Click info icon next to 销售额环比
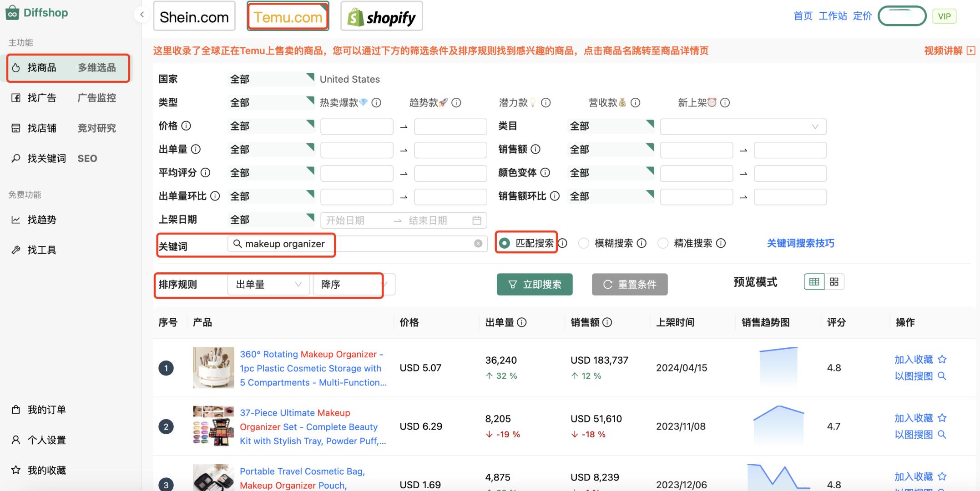This screenshot has width=980, height=491. [555, 196]
